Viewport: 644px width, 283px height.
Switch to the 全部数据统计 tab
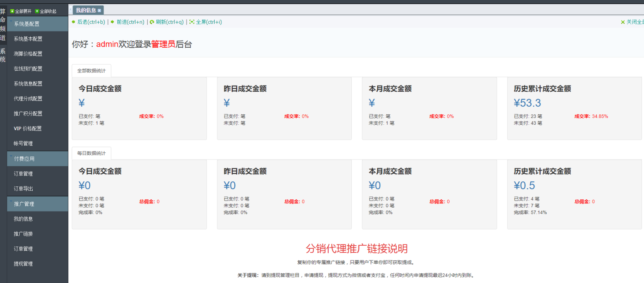91,71
